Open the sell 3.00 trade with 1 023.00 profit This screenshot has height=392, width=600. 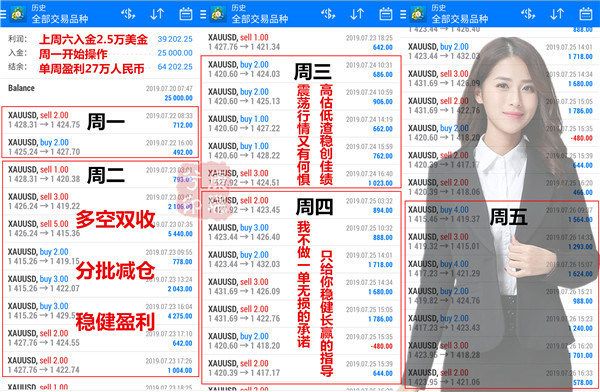pyautogui.click(x=300, y=178)
